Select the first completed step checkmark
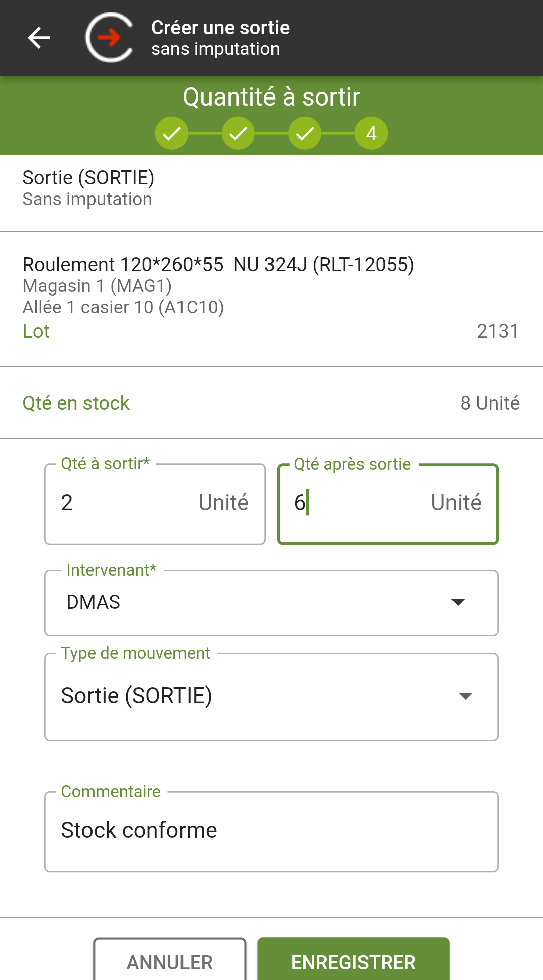 171,133
